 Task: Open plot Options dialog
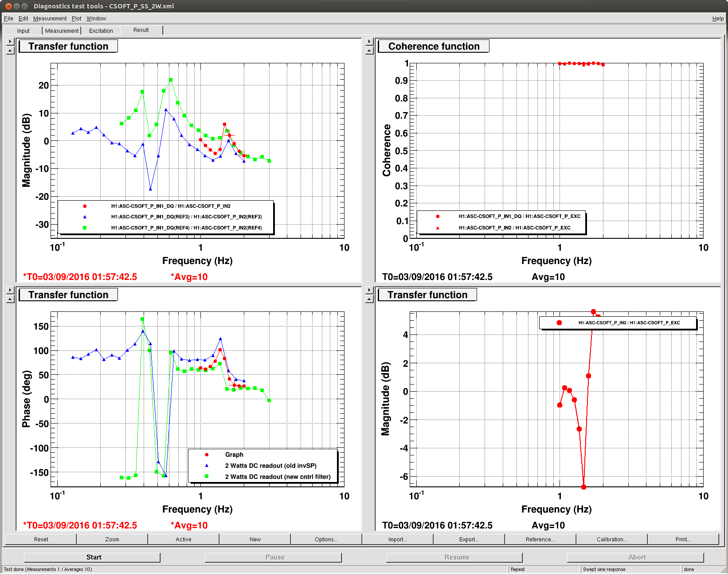pyautogui.click(x=326, y=539)
